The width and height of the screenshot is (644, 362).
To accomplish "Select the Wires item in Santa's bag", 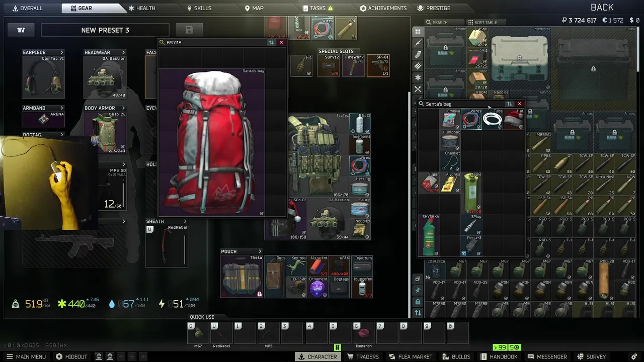I will point(471,119).
